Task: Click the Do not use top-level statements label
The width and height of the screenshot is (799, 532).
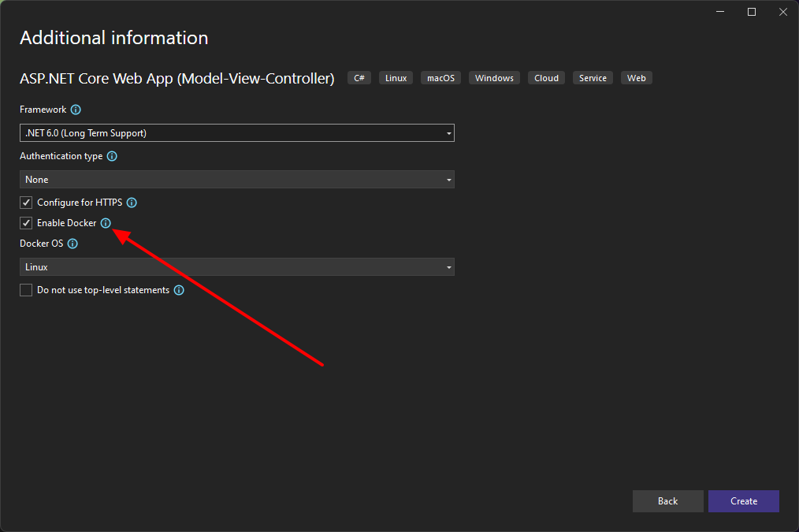Action: [x=103, y=290]
